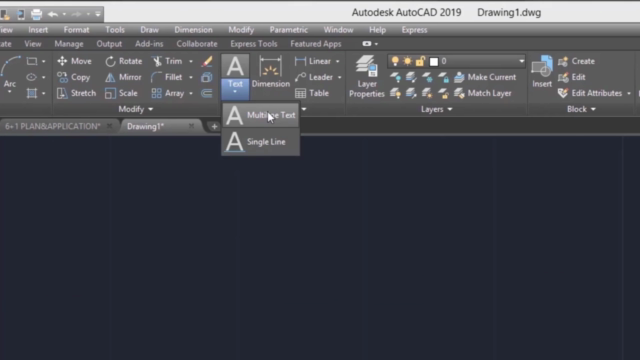Select the Rotate tool

tap(123, 61)
